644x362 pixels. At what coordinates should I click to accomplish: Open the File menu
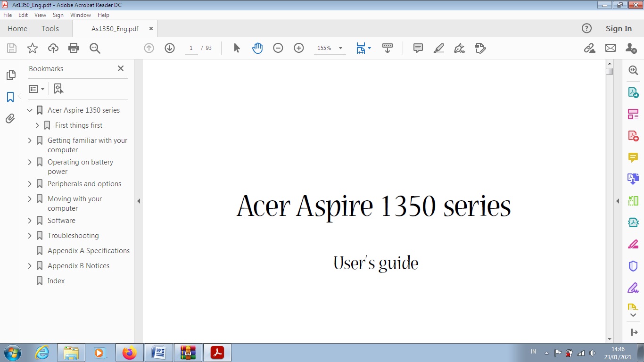coord(8,15)
